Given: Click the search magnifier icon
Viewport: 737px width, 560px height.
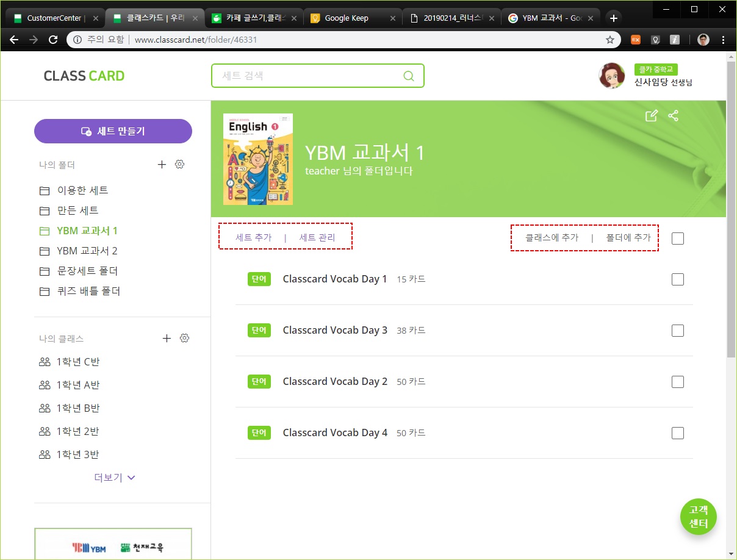Looking at the screenshot, I should (409, 76).
